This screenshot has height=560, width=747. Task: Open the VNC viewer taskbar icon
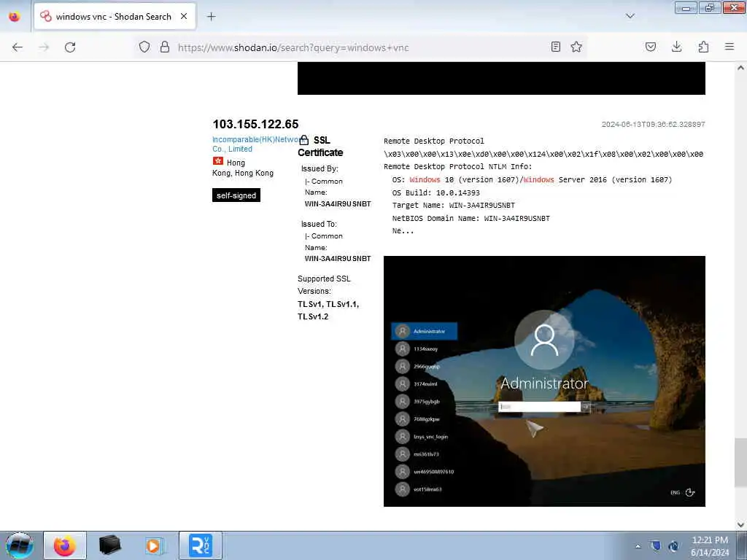coord(200,545)
